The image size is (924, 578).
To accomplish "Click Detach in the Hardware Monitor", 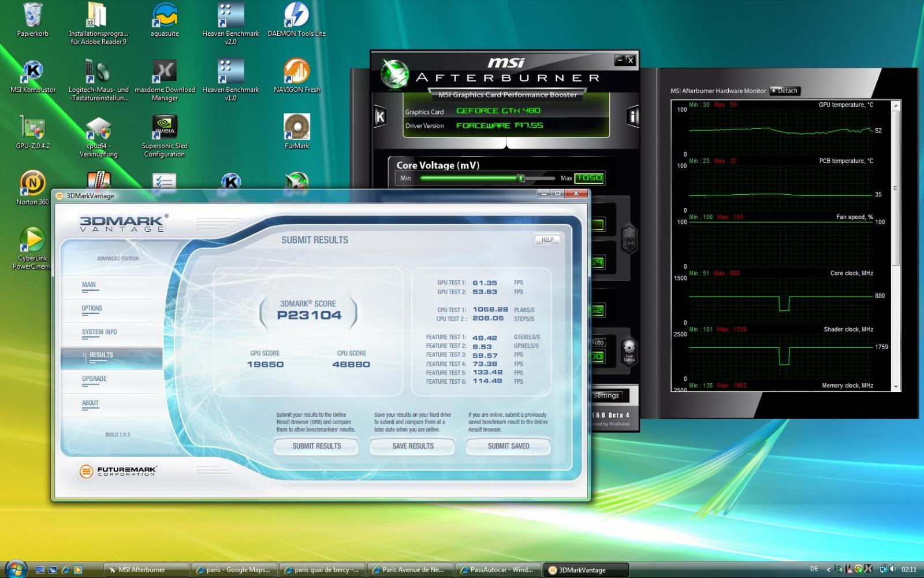I will click(x=785, y=91).
